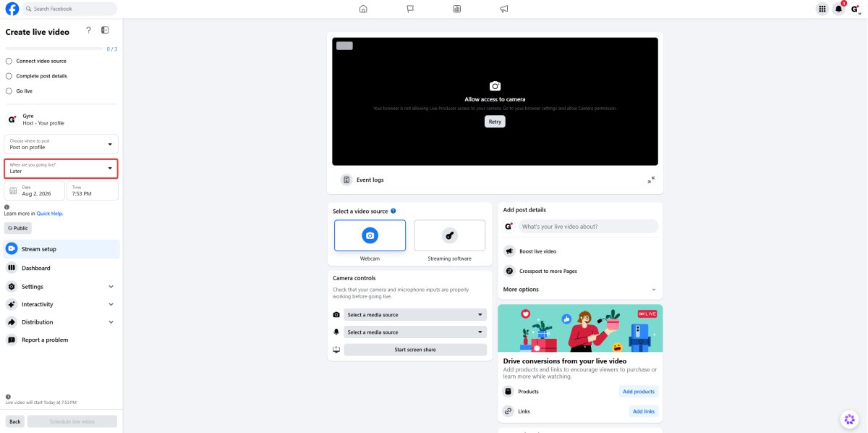Click the Public audience button
Image resolution: width=868 pixels, height=433 pixels.
(18, 228)
